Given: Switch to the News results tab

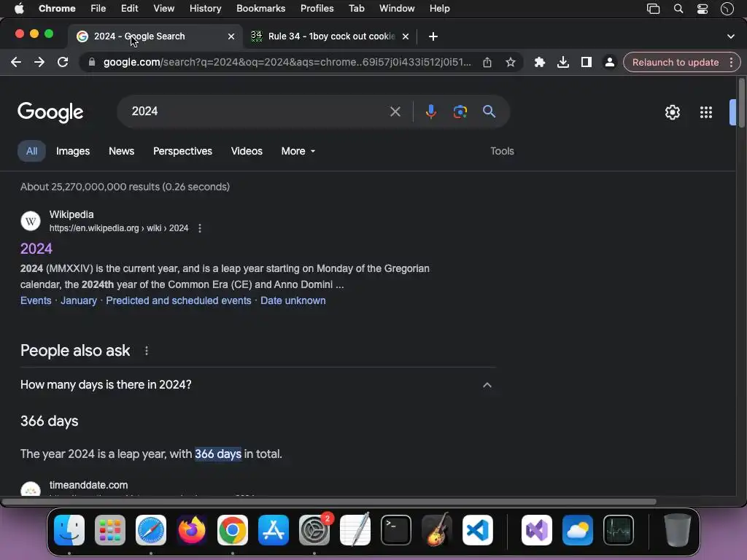Looking at the screenshot, I should [x=122, y=152].
